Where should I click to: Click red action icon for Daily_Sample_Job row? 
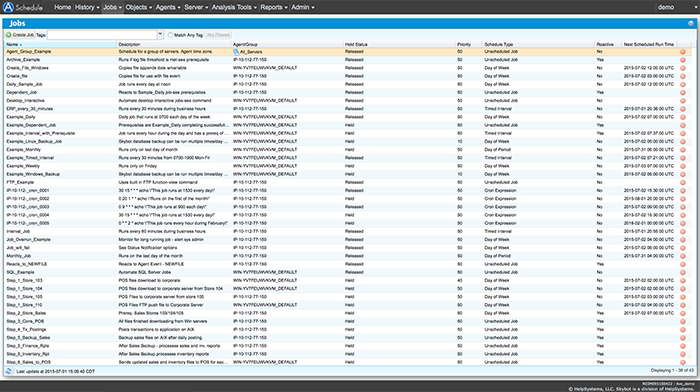pos(683,84)
